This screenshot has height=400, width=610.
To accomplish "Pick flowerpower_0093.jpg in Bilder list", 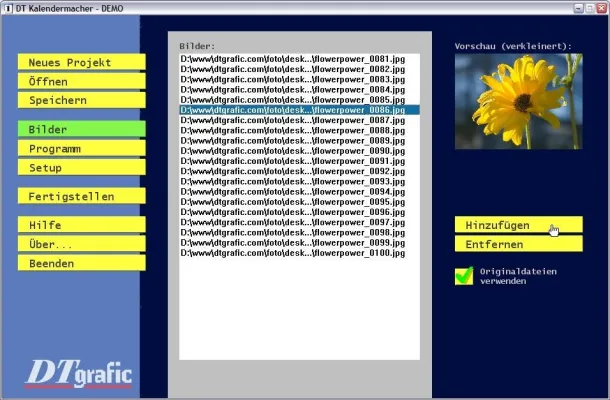I will coord(292,182).
